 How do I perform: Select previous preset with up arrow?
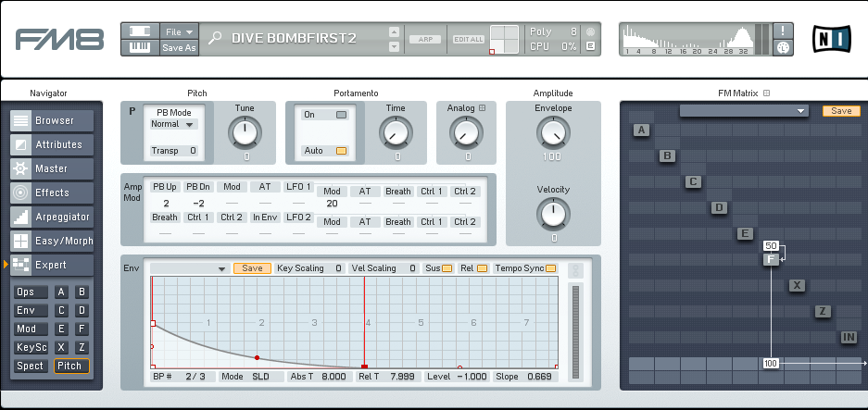click(394, 32)
